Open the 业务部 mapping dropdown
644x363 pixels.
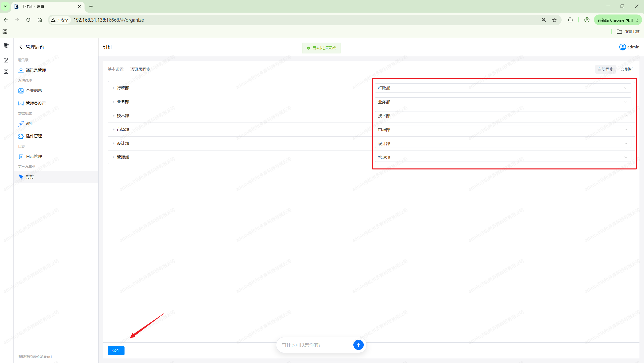pyautogui.click(x=503, y=102)
